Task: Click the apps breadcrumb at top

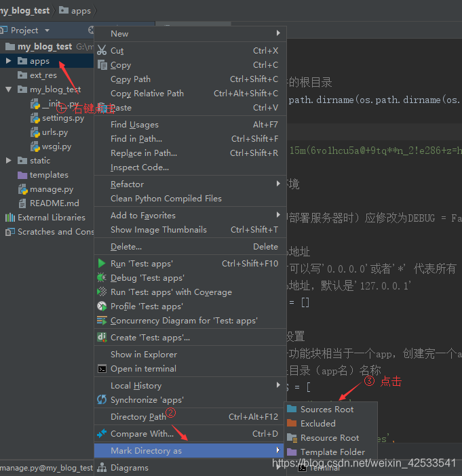Action: [75, 11]
